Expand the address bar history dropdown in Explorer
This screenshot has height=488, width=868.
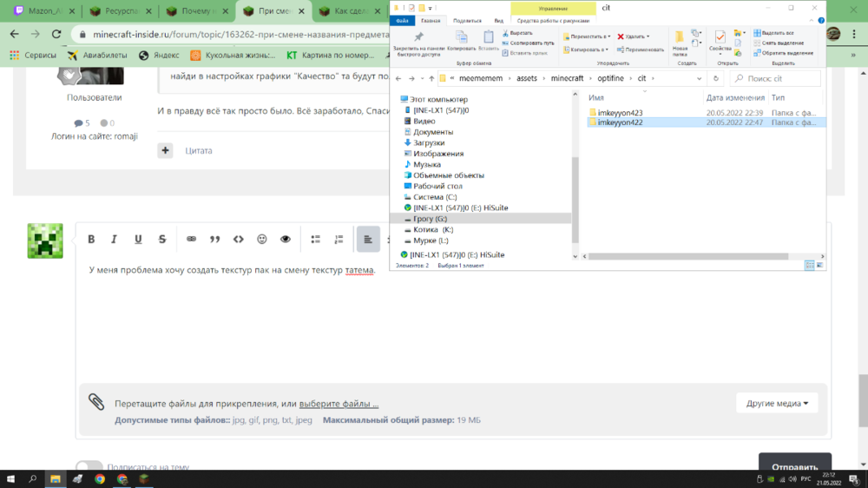tap(699, 79)
